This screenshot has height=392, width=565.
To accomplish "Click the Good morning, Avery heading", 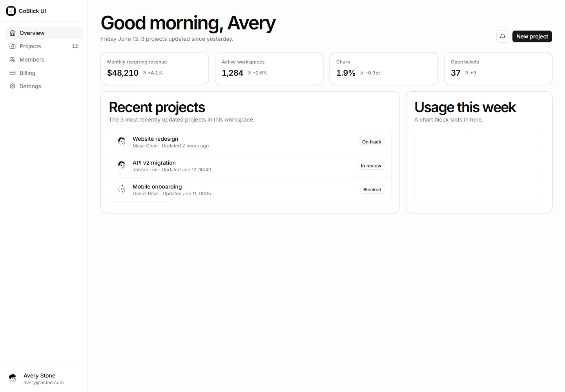I will tap(188, 23).
